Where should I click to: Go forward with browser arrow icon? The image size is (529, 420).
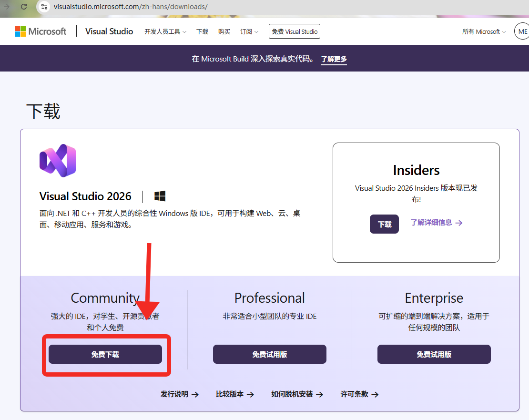(x=6, y=6)
